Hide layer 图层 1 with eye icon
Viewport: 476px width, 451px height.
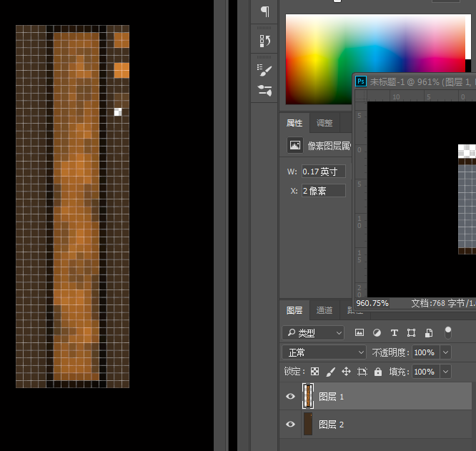click(290, 396)
